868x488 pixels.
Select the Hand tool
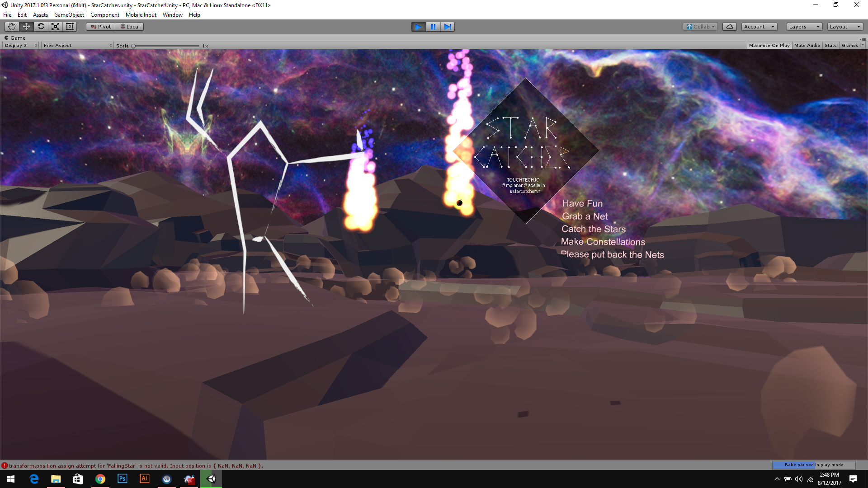12,27
